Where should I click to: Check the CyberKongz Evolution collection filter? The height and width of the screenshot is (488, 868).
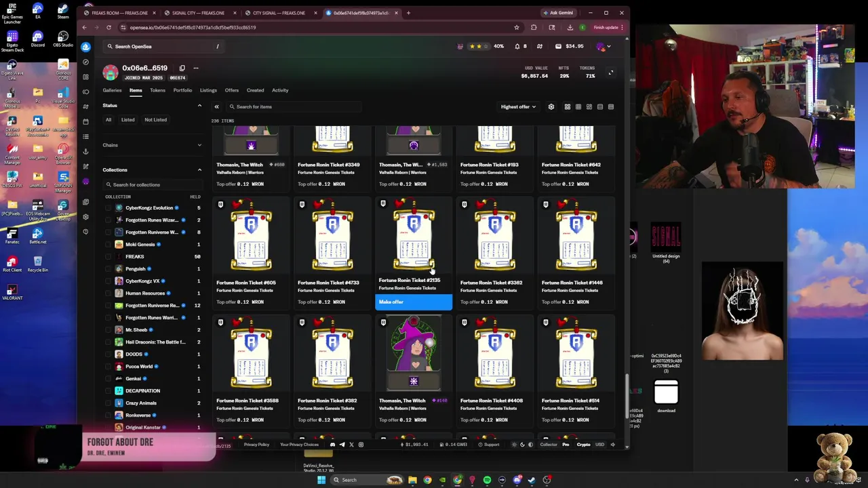[108, 208]
